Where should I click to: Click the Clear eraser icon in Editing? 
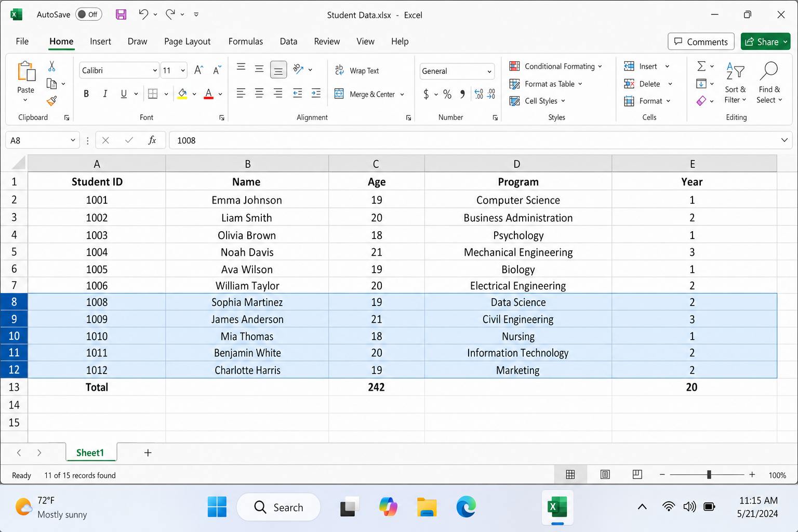pos(701,101)
